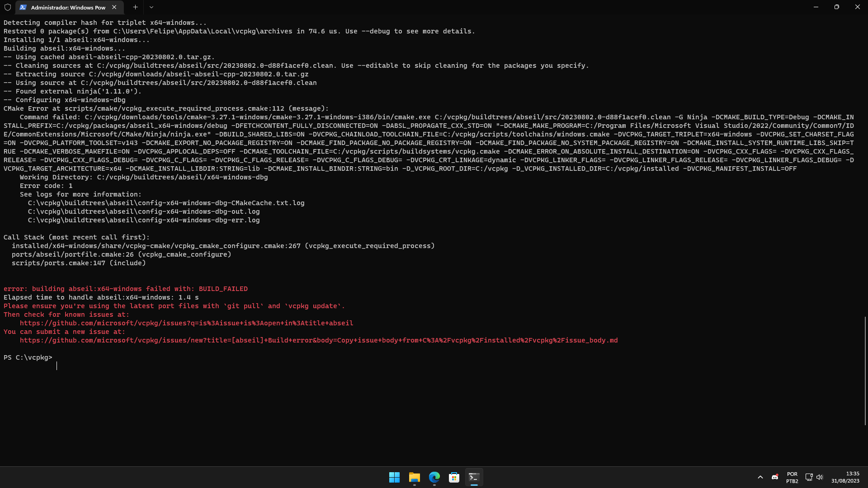Launch Microsoft Edge from the taskbar
The image size is (868, 488).
pos(434,477)
